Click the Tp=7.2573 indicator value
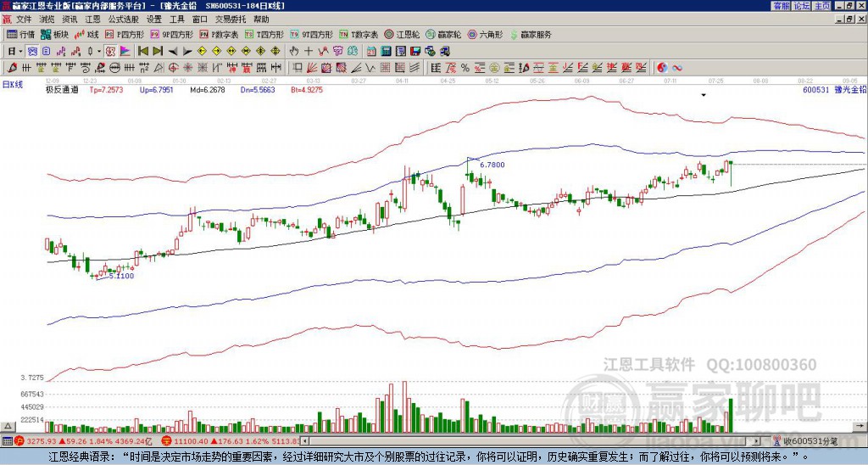The image size is (868, 465). 106,89
